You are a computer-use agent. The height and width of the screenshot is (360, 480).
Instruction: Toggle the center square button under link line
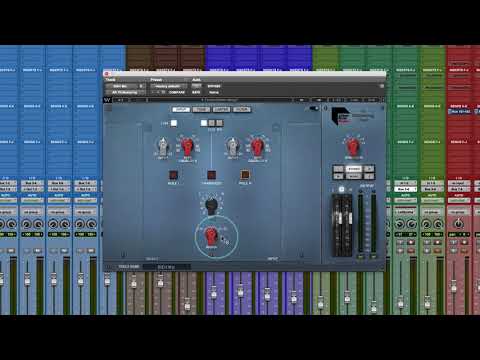tap(211, 175)
